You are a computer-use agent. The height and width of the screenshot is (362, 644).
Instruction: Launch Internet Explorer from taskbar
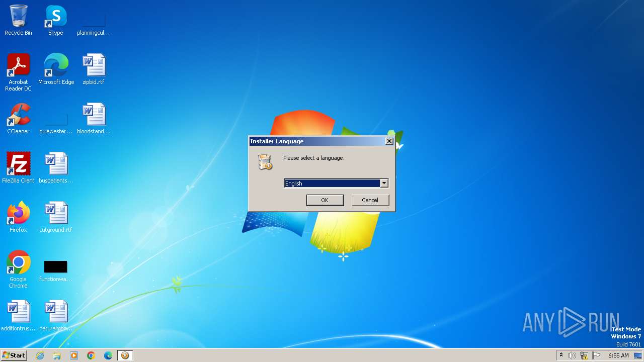click(x=40, y=355)
